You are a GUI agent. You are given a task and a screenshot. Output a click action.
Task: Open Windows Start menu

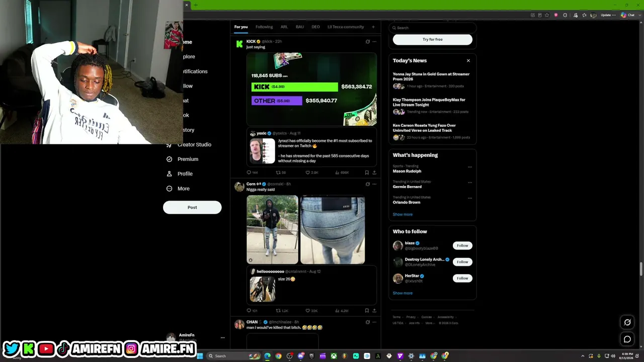[200, 356]
